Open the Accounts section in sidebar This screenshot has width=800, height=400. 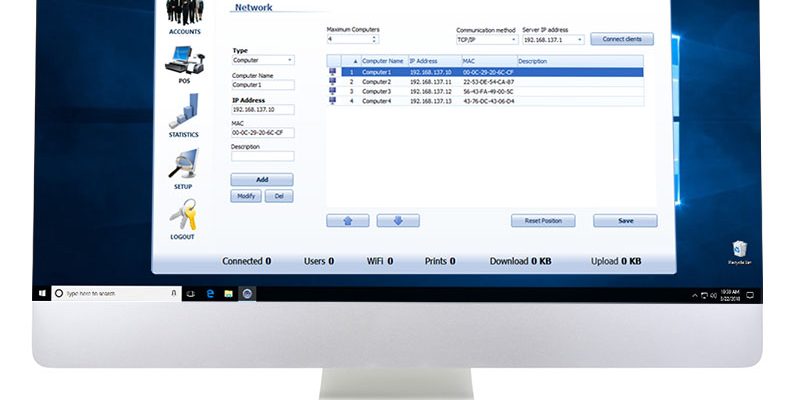(184, 17)
